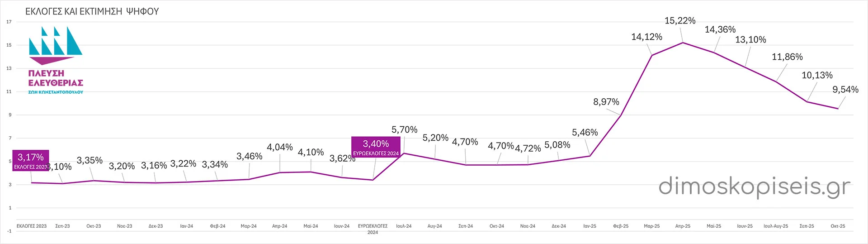Click the Ιουλ-Αυγ-25 x-axis label

pos(776,226)
